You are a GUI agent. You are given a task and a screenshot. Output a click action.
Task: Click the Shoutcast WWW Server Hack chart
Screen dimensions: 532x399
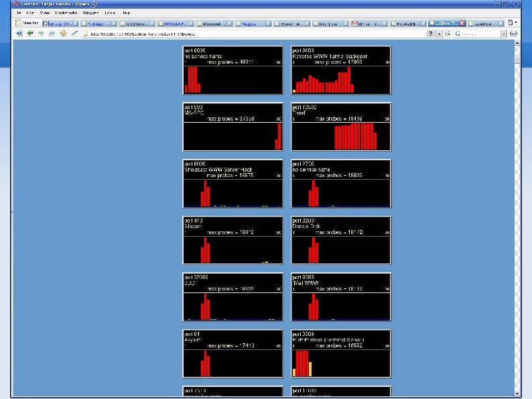tap(232, 184)
